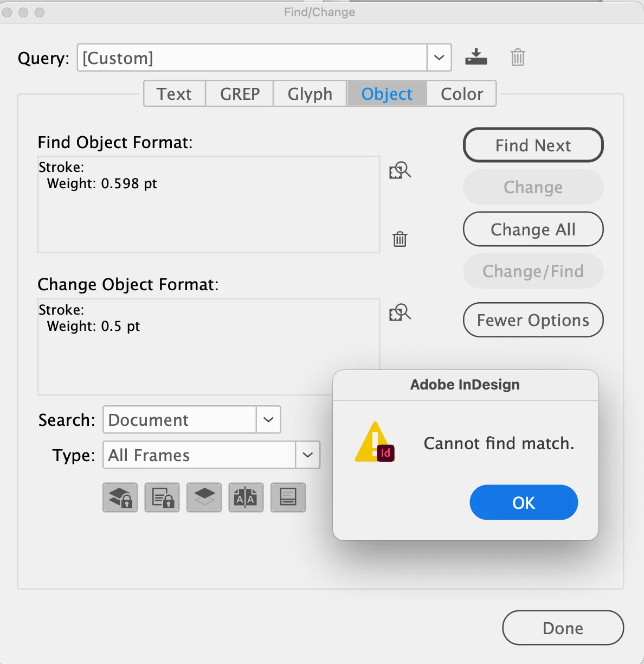
Task: Click the Find/Change window title
Action: [320, 12]
